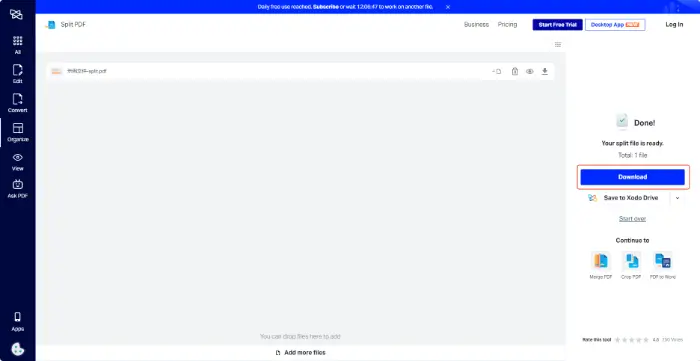Image resolution: width=700 pixels, height=361 pixels.
Task: Rate the tool with the first star
Action: pyautogui.click(x=617, y=340)
